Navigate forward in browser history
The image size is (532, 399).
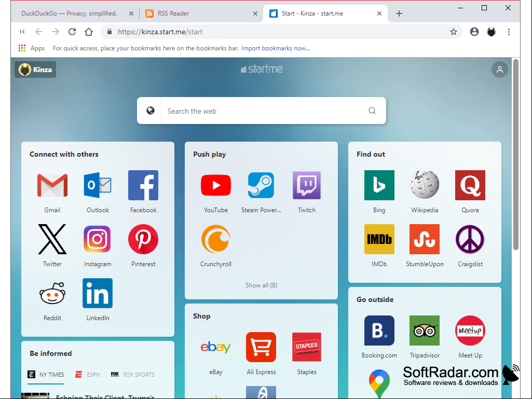(56, 32)
